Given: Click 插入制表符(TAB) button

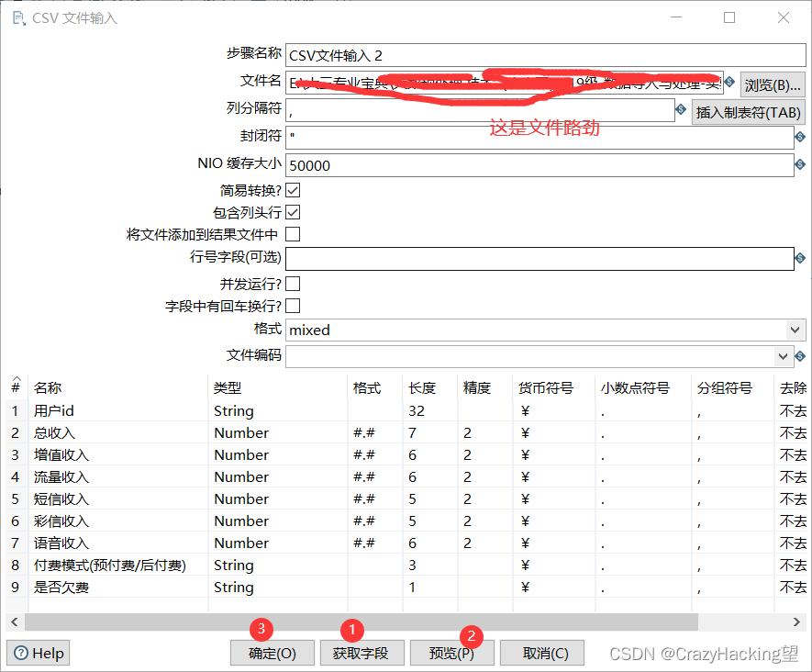Looking at the screenshot, I should coord(749,112).
